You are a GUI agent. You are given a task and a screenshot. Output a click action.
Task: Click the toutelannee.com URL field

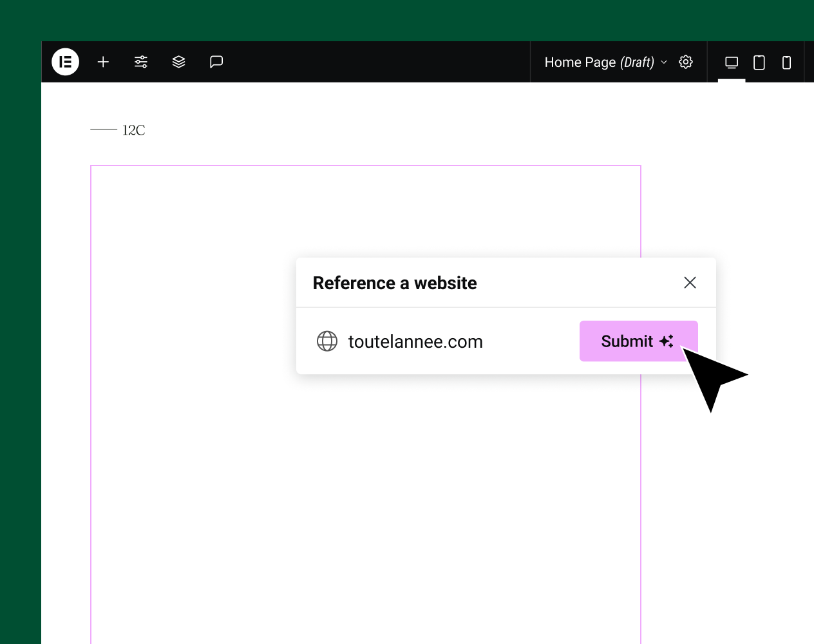pos(415,341)
